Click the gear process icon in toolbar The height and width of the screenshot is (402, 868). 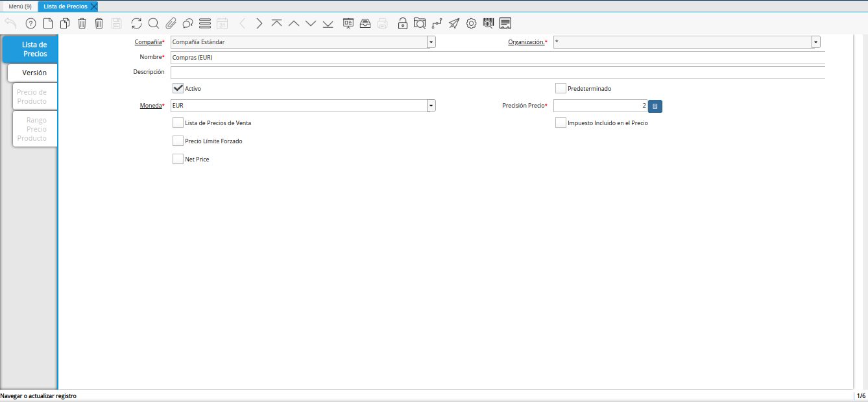coord(471,23)
